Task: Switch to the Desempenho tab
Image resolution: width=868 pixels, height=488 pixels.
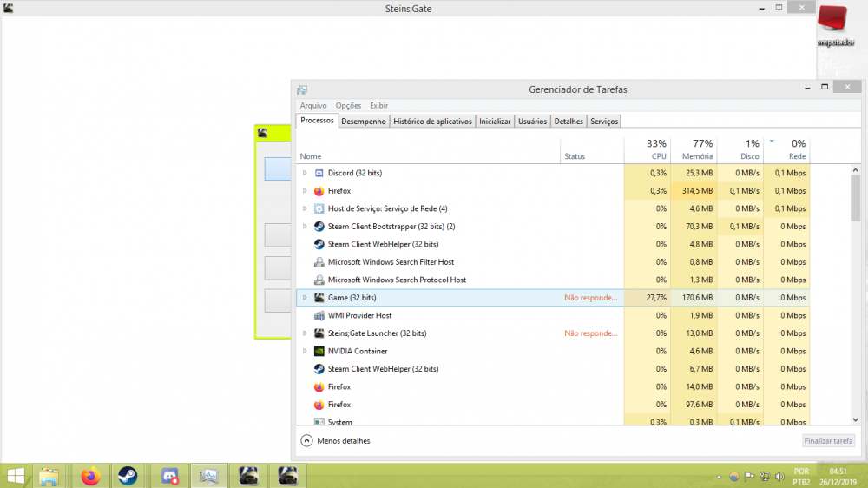Action: tap(364, 122)
